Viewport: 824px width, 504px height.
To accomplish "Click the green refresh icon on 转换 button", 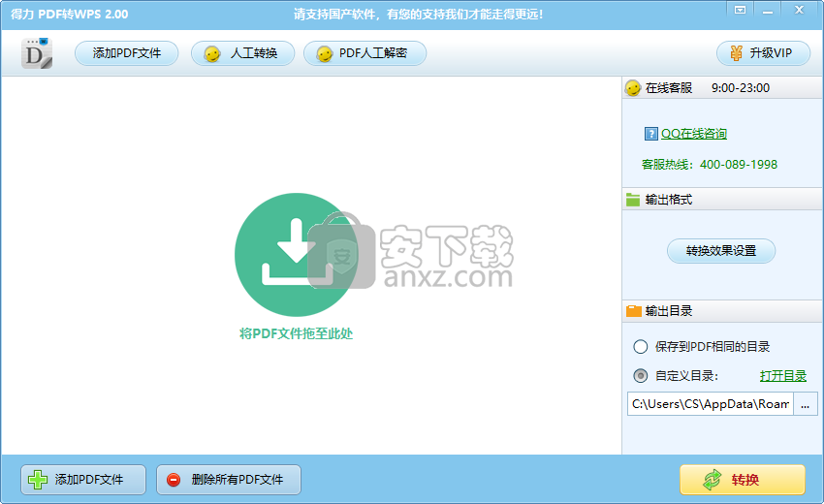I will point(713,480).
